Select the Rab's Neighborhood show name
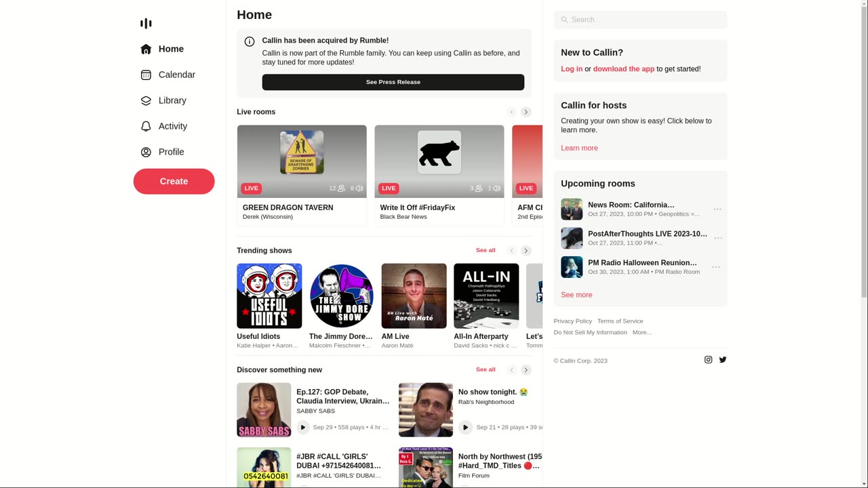Screen dimensions: 868x488 (486, 403)
